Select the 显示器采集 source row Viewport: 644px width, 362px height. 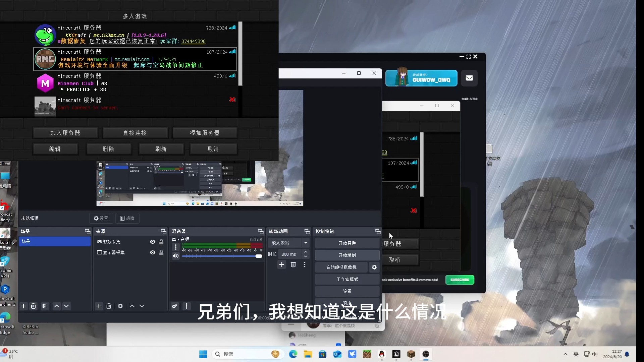point(130,252)
